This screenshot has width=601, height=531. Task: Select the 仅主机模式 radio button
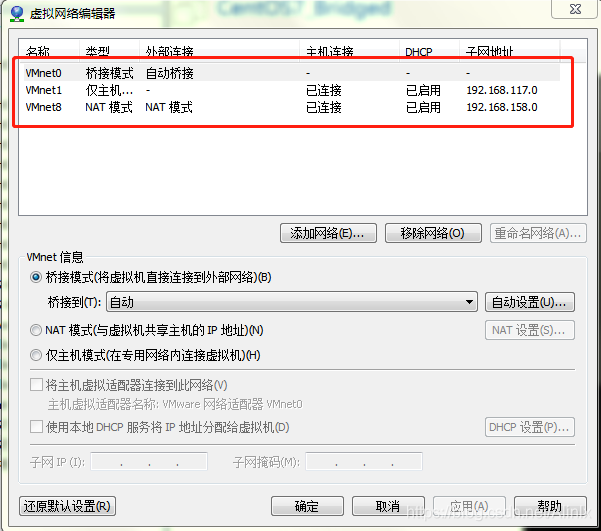point(36,355)
